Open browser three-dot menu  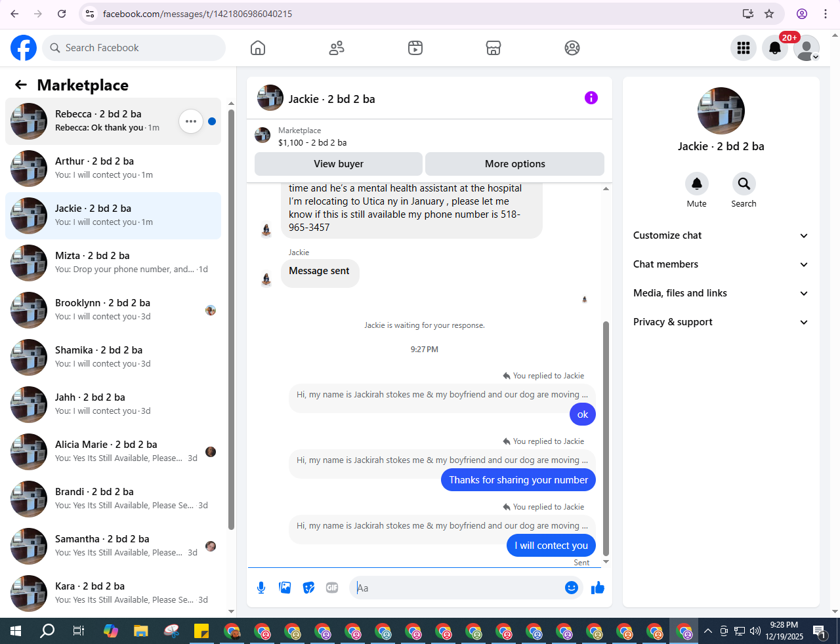coord(826,14)
